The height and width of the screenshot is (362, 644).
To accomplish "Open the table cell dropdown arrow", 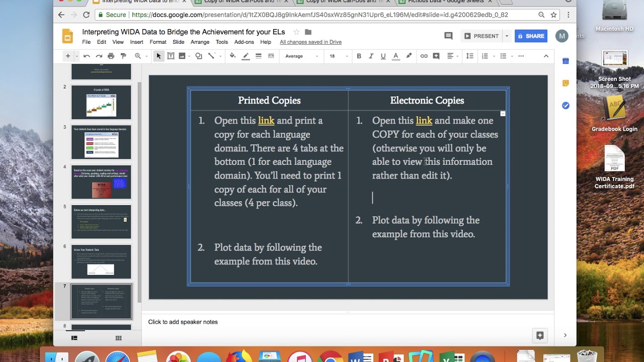I will tap(503, 114).
